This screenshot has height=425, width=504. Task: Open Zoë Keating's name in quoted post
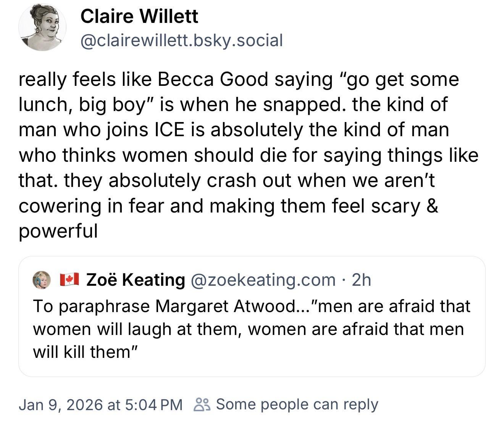pos(136,280)
